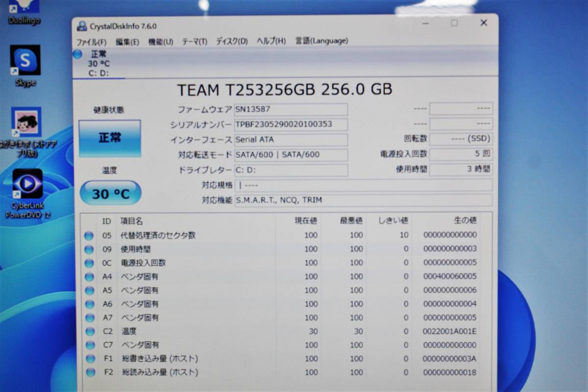Click status circle for ID 05 row
This screenshot has width=588, height=392.
pyautogui.click(x=89, y=236)
